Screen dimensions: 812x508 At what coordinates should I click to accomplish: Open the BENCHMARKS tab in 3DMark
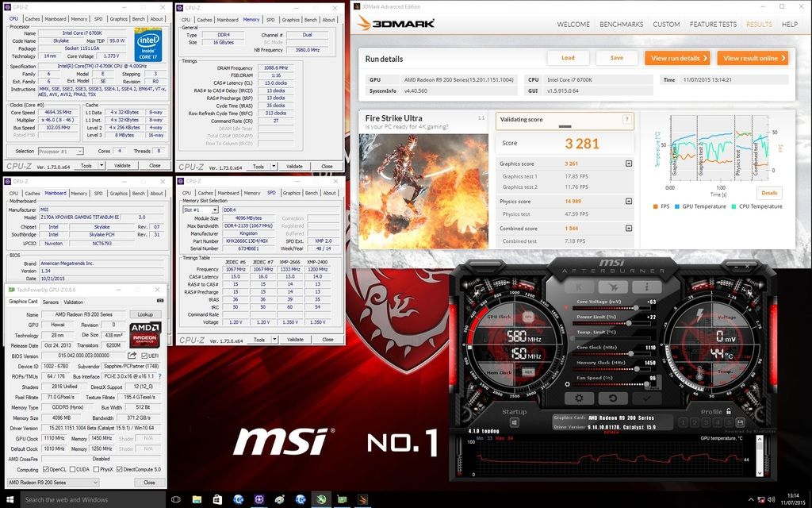tap(622, 25)
